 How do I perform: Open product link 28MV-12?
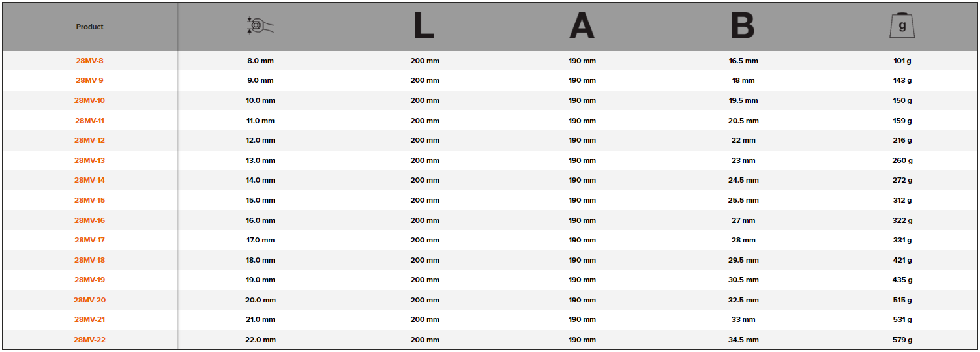coord(90,140)
